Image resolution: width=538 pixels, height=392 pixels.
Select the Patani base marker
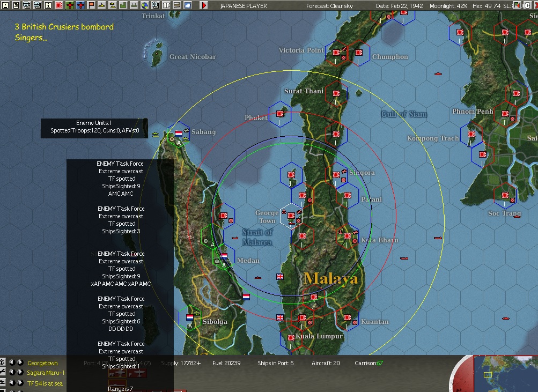click(x=348, y=195)
